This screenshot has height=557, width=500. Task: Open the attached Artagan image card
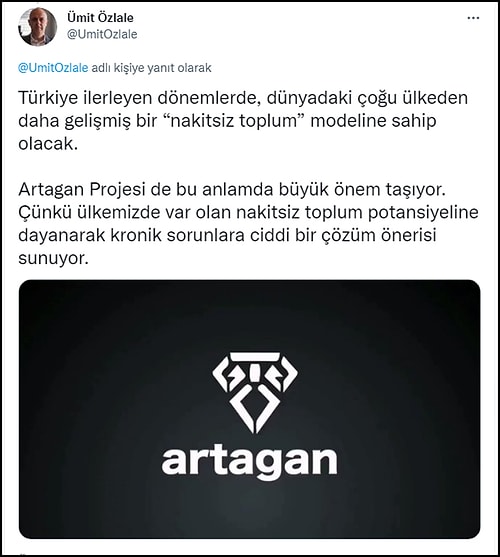point(250,409)
